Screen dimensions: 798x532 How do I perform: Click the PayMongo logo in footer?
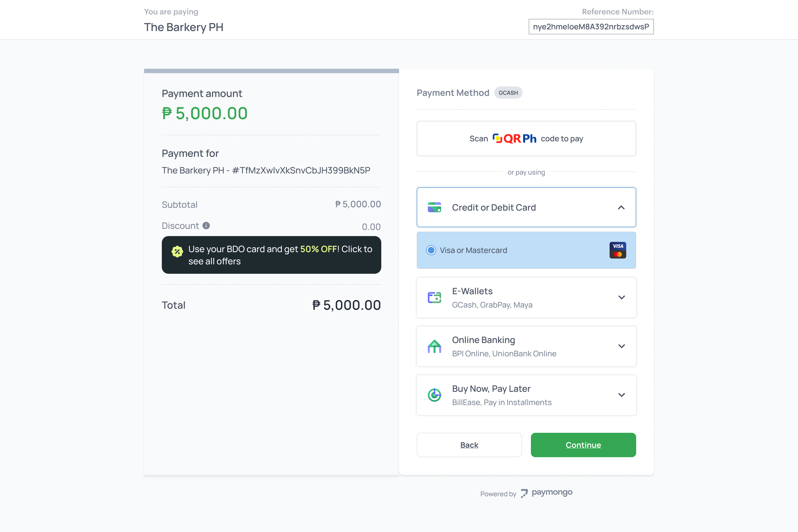pos(546,493)
